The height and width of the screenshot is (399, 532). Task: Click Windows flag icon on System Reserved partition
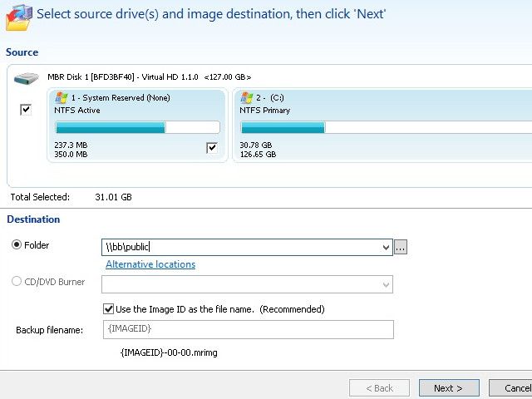coord(62,98)
